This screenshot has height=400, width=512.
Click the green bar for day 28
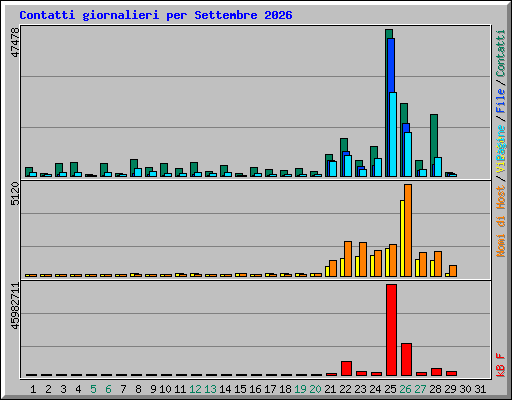[434, 145]
